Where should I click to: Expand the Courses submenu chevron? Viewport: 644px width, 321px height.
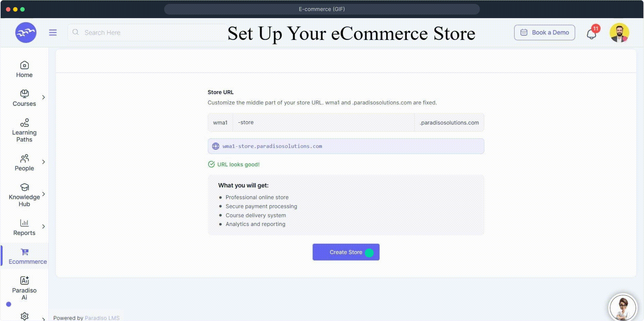pyautogui.click(x=44, y=97)
